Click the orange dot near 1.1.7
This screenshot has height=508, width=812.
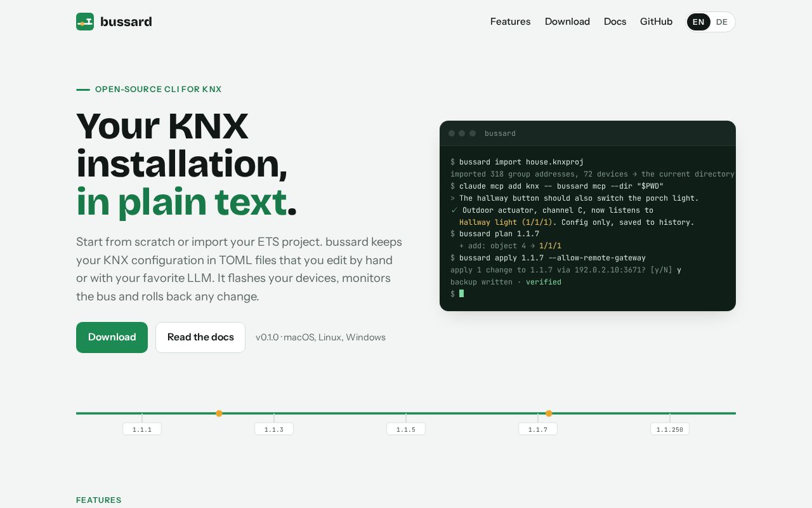point(549,413)
